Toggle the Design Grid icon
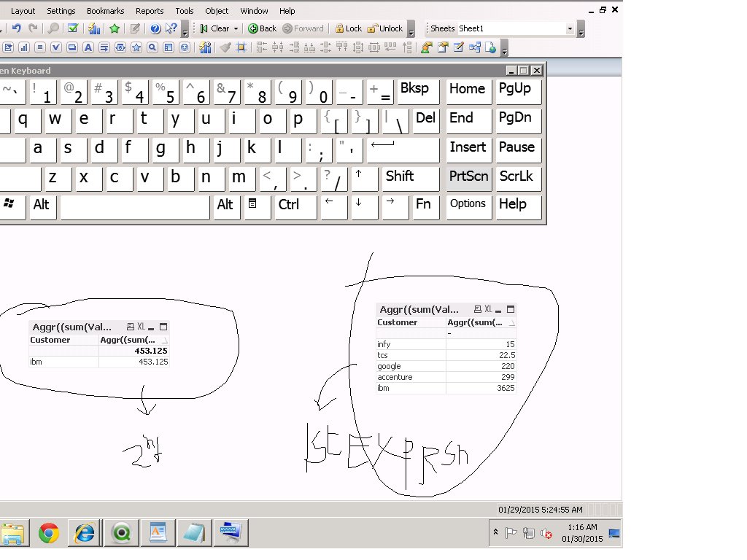747x560 pixels. click(241, 47)
